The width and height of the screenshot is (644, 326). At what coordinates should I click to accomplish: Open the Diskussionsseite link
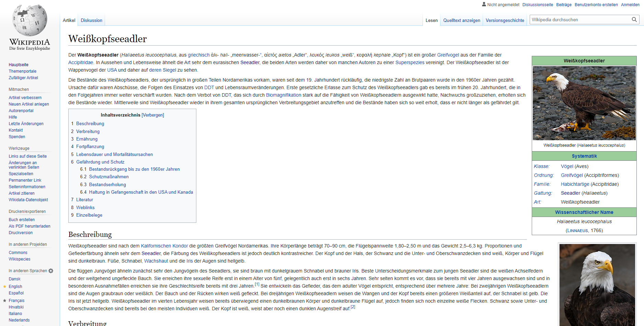click(538, 5)
